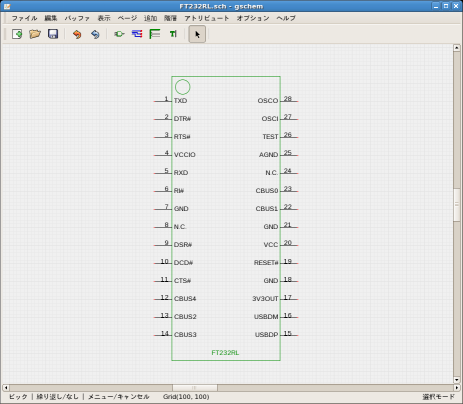Select the VCC pin label
Image resolution: width=463 pixels, height=404 pixels.
tap(271, 245)
